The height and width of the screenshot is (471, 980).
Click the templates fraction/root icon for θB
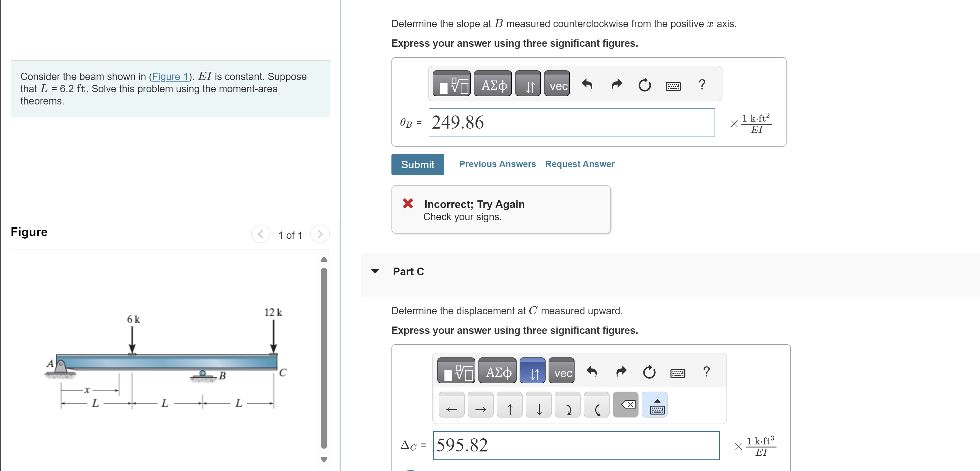[451, 84]
